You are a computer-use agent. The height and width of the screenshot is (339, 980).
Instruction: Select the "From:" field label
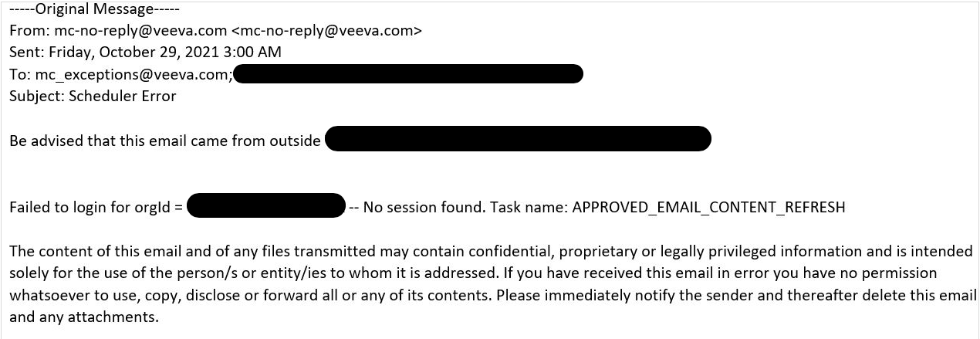click(x=29, y=32)
